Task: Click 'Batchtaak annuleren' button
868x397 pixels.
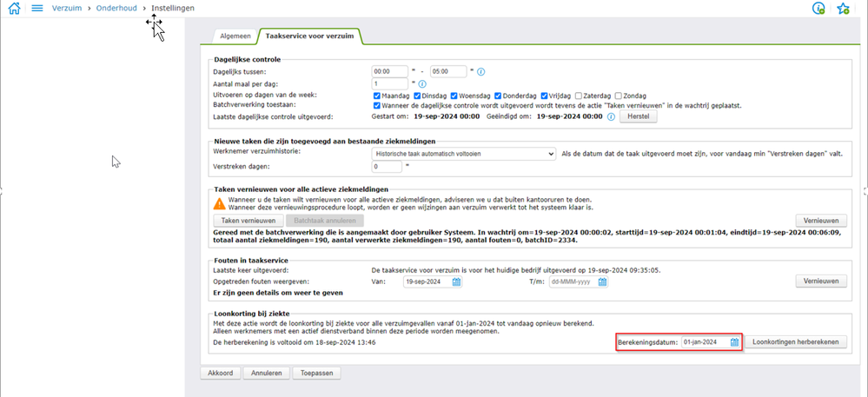Action: coord(325,221)
